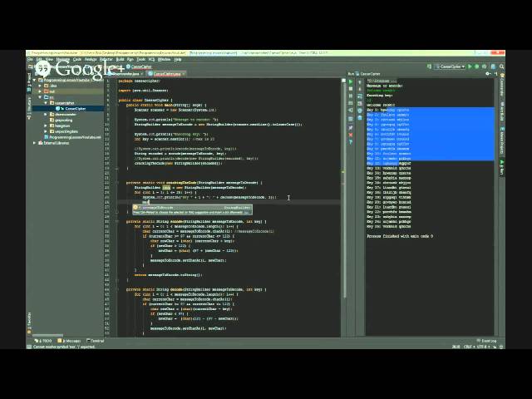Click the Print icon in Run console
This screenshot has width=532, height=399.
click(360, 111)
